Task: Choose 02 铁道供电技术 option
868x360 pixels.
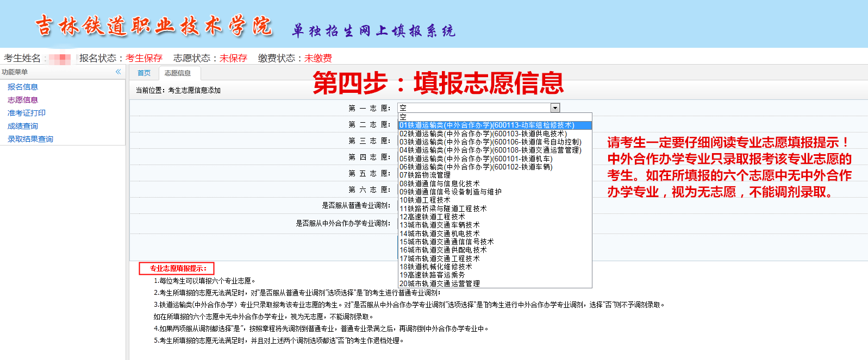Action: tap(483, 134)
